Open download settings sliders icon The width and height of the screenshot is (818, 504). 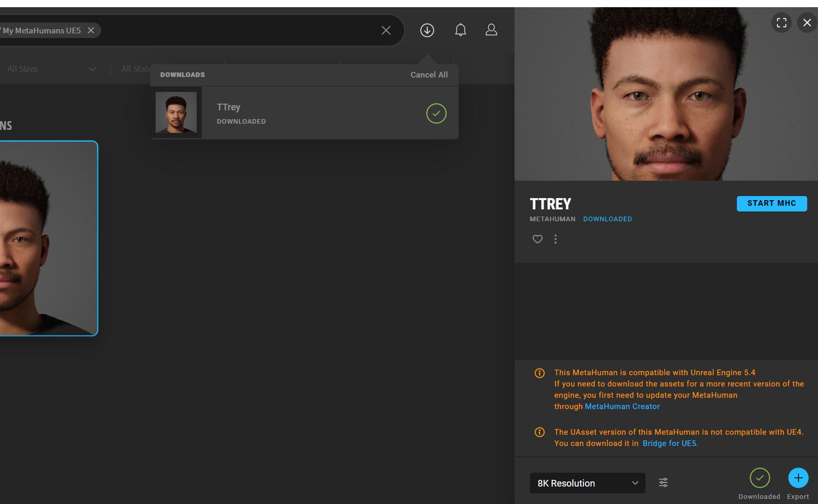coord(663,482)
